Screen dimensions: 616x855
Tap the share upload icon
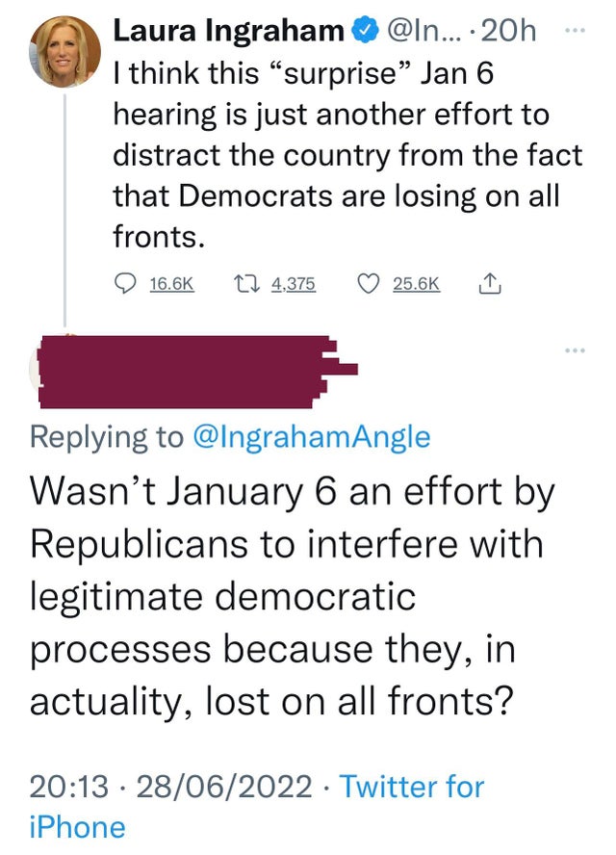[490, 283]
